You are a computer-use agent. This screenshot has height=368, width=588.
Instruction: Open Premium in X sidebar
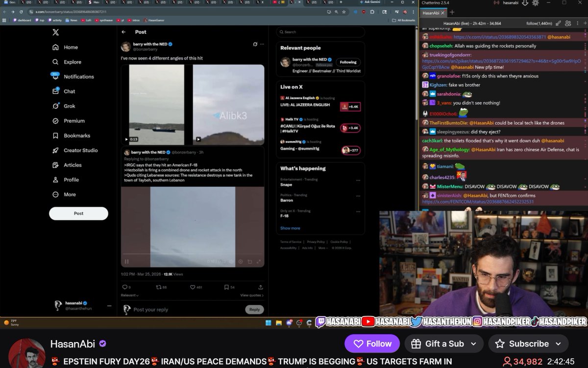(68, 121)
